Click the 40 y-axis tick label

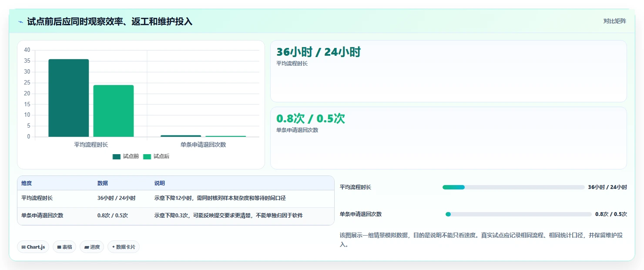point(27,50)
